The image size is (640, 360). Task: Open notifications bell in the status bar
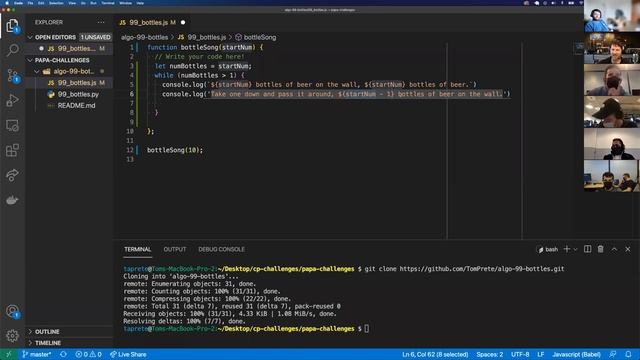point(628,354)
